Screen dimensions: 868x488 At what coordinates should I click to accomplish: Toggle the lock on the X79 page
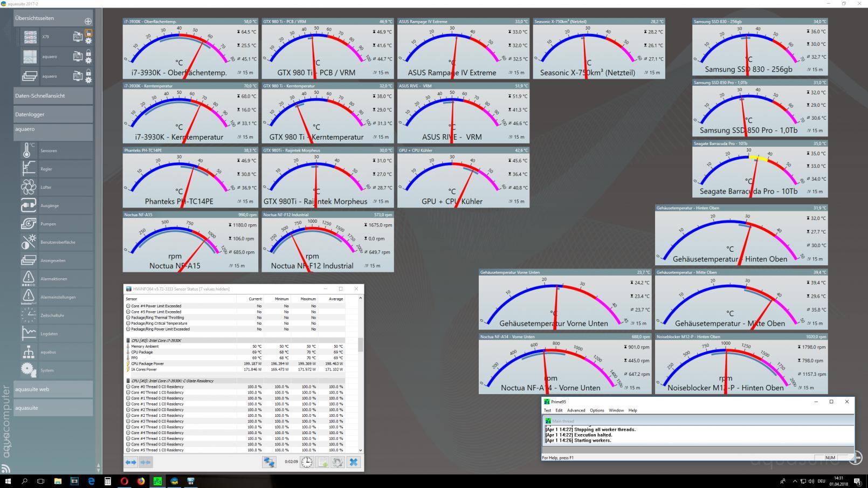[88, 33]
